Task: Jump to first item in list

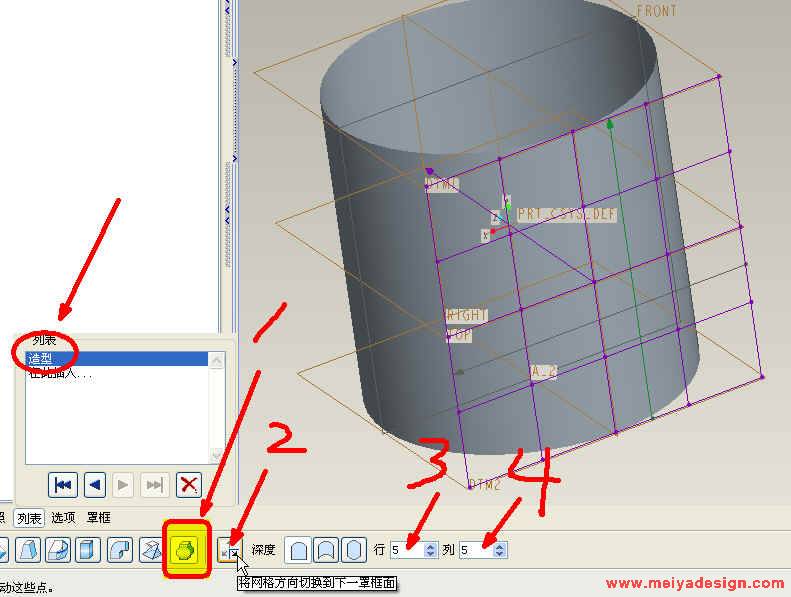Action: tap(63, 485)
